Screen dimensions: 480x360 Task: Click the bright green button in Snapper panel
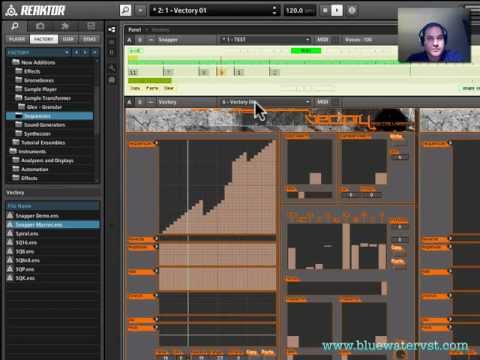click(x=306, y=51)
